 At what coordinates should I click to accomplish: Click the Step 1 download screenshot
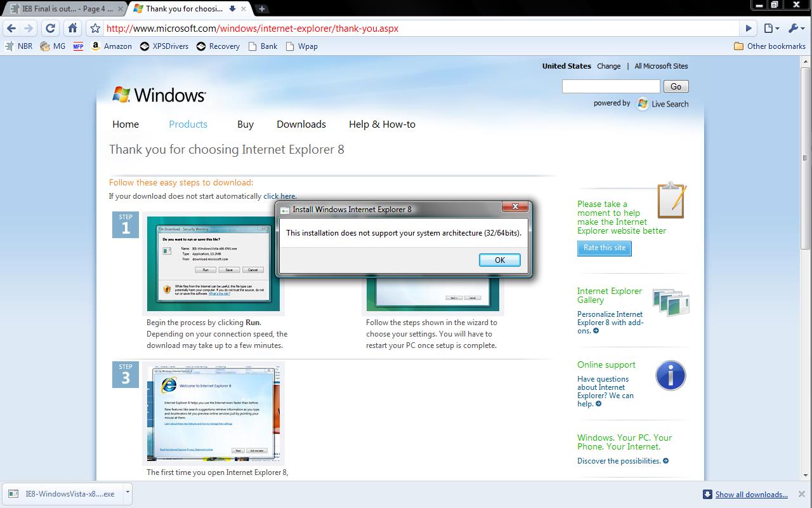[213, 264]
